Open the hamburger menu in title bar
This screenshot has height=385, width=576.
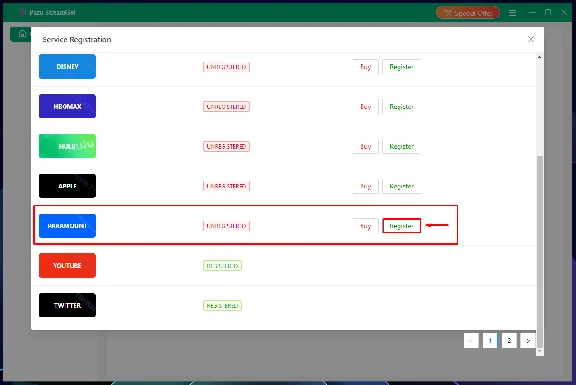click(512, 13)
